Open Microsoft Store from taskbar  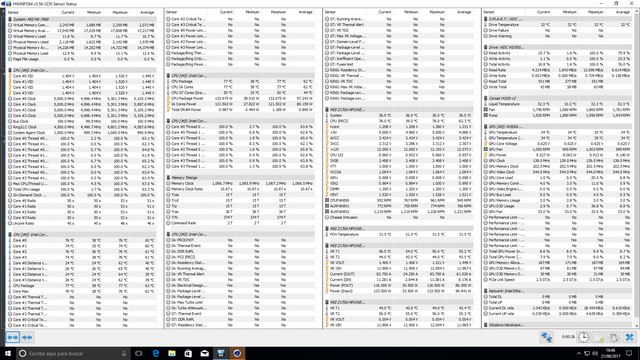pos(188,353)
